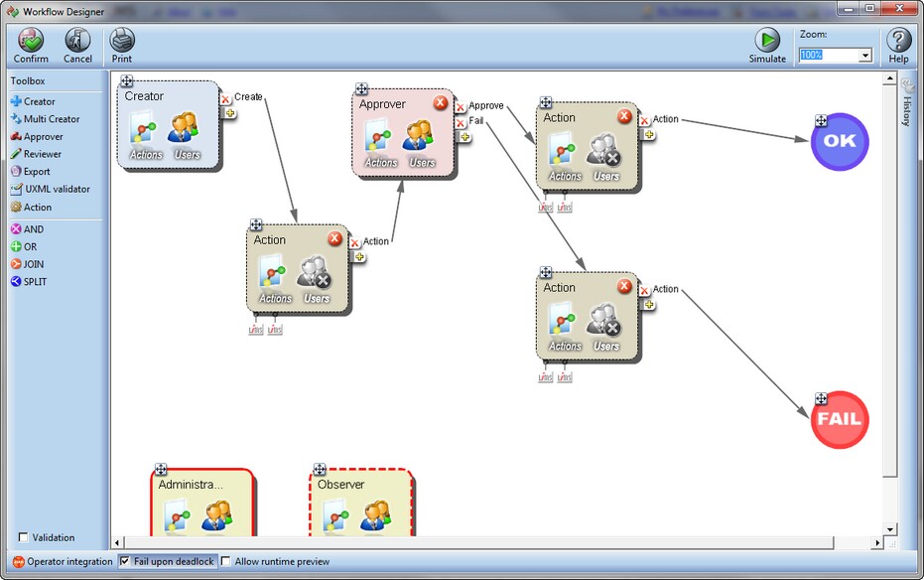Open Actions icon in Administrator node
The image size is (924, 580).
coord(176,516)
